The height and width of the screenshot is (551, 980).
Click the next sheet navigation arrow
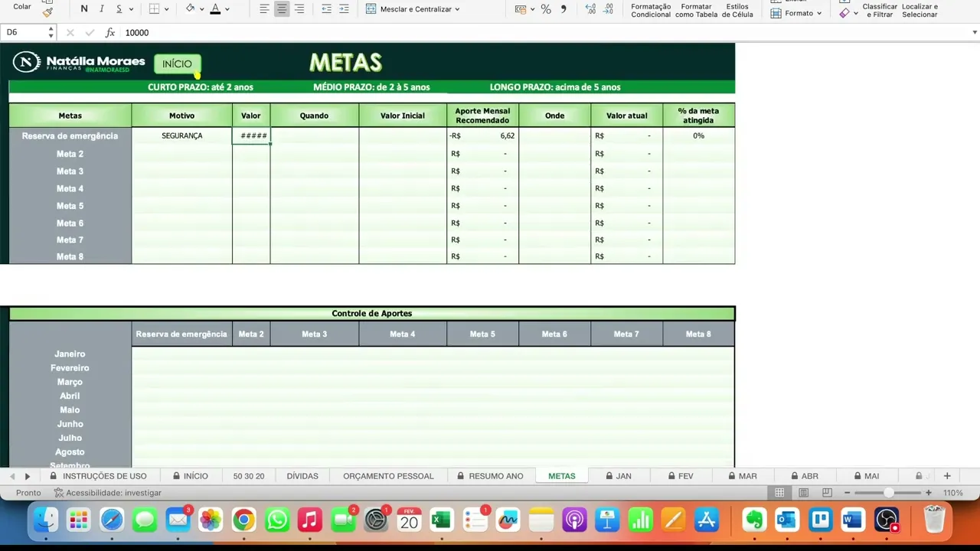point(28,476)
